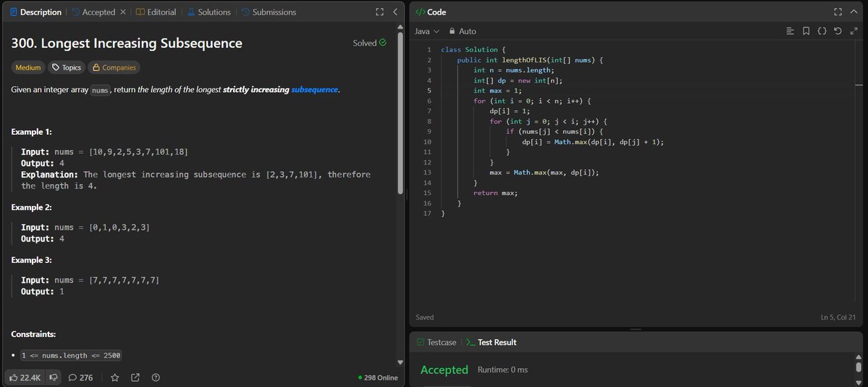The height and width of the screenshot is (387, 868).
Task: Format the code with the format icon
Action: (791, 32)
